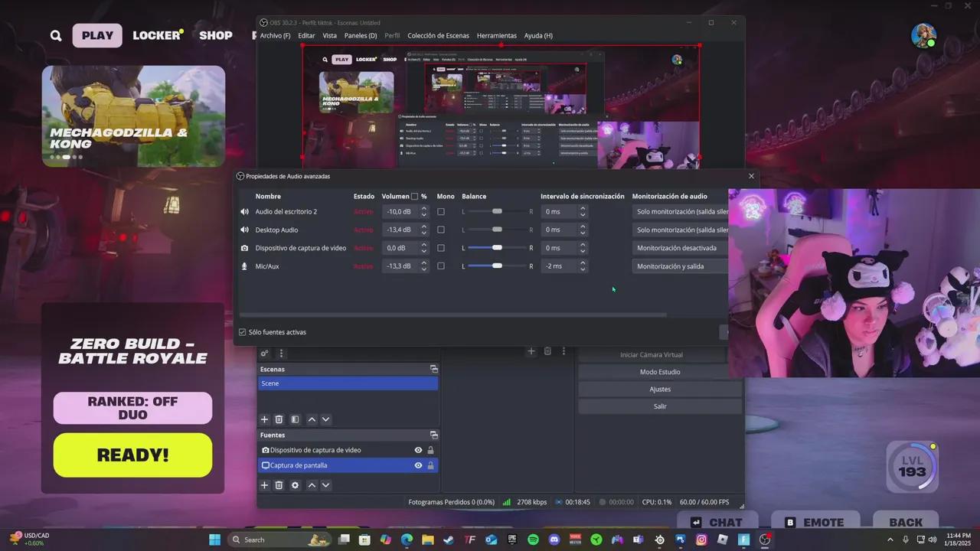Increase the Mic/Aux sync offset up arrow
This screenshot has height=551, width=980.
tap(583, 263)
